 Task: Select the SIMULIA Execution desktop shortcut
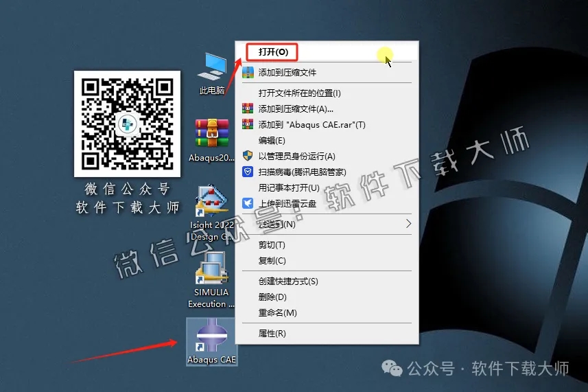pos(211,281)
